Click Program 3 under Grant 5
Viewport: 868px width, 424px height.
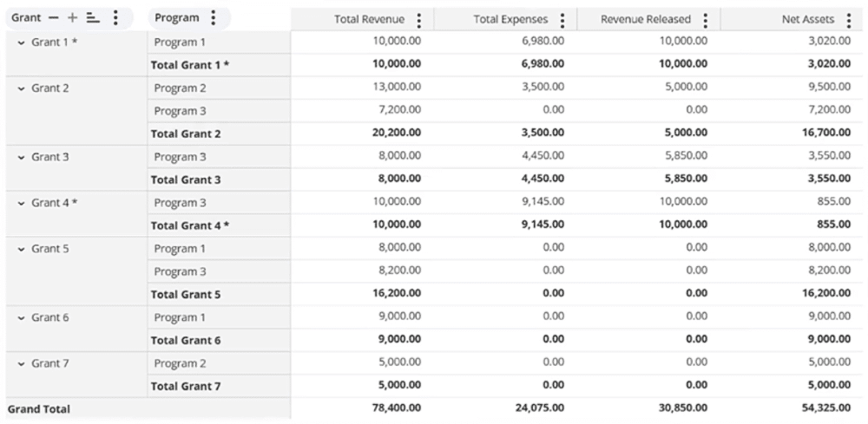[x=180, y=271]
